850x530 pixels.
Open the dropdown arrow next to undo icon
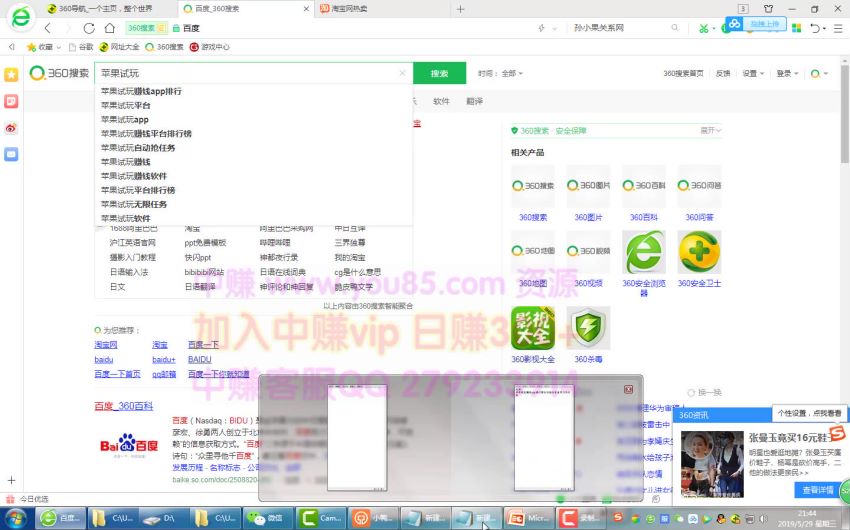point(825,29)
